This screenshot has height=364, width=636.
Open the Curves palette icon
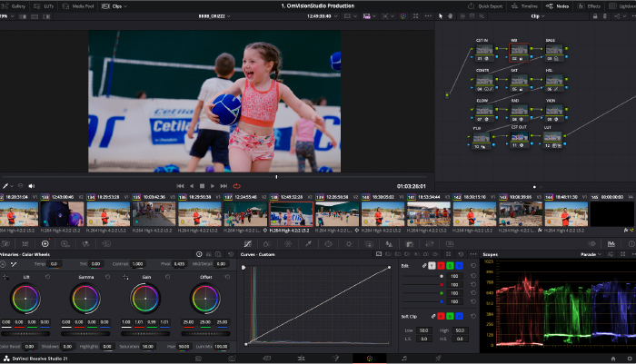click(248, 243)
